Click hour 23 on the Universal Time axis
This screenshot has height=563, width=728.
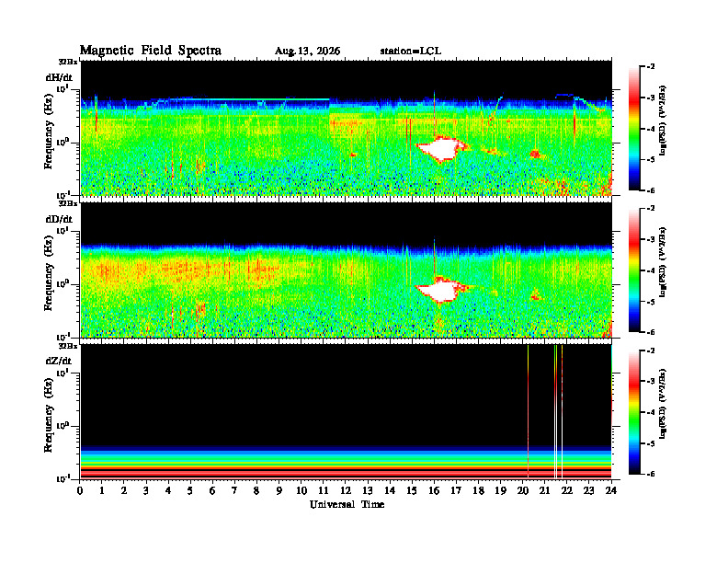pyautogui.click(x=589, y=490)
